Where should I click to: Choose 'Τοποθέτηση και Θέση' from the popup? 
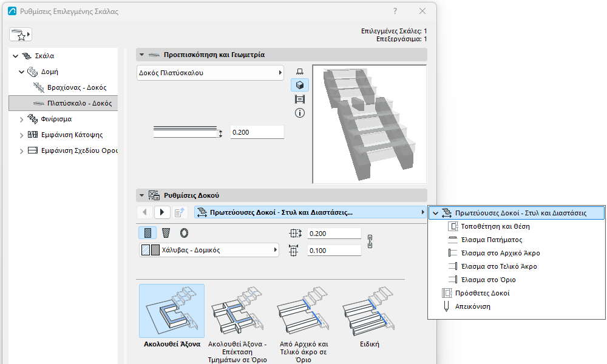[x=495, y=226]
